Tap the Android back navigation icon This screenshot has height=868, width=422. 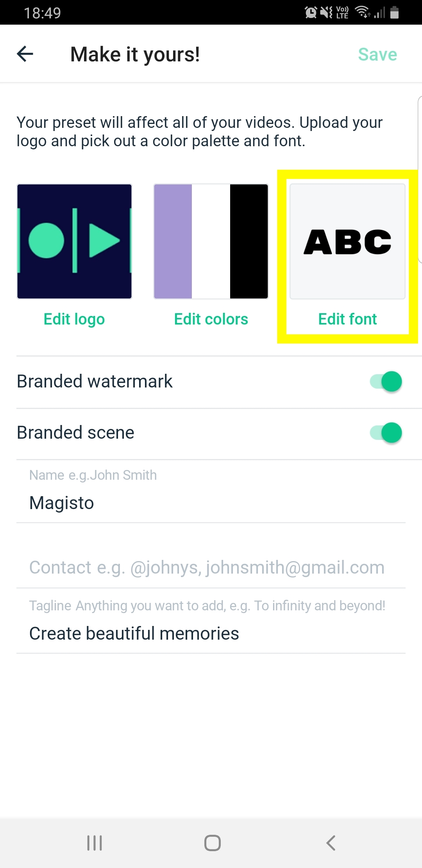click(331, 843)
